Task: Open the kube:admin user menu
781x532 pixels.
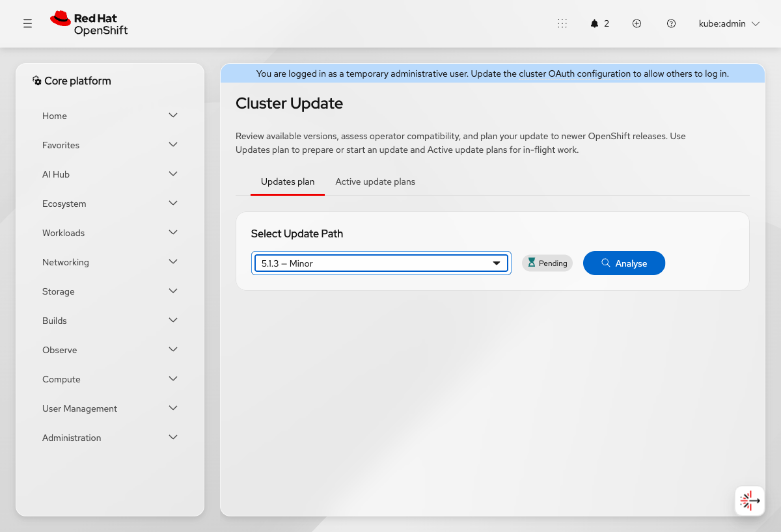Action: coord(729,23)
